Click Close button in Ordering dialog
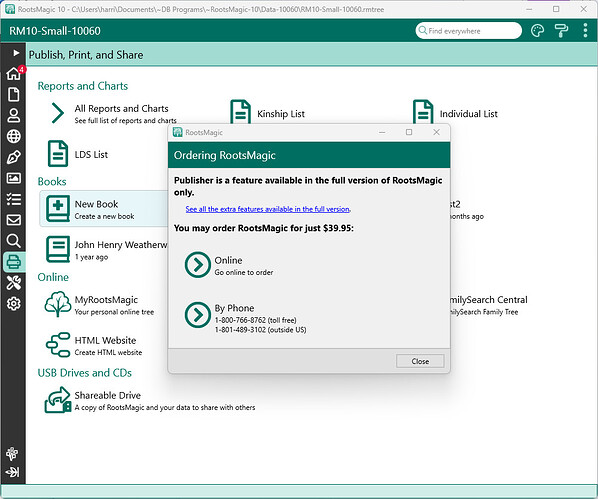The image size is (598, 499). (420, 361)
